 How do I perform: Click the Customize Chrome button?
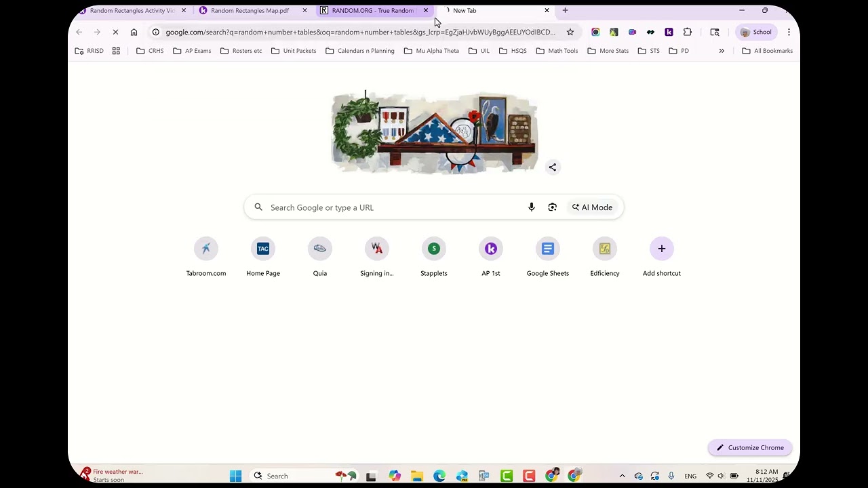click(x=750, y=447)
